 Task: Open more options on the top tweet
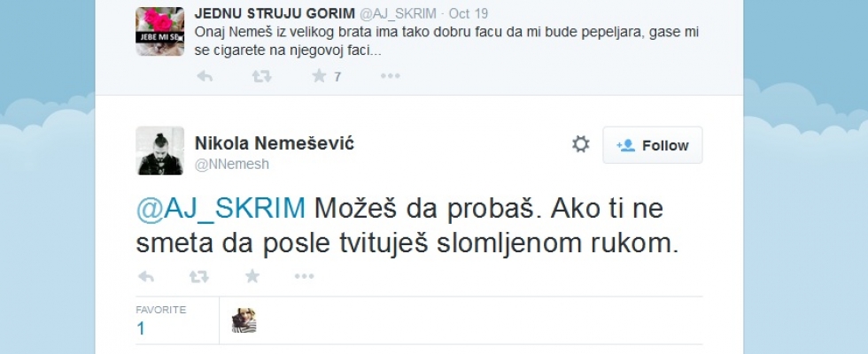point(391,76)
